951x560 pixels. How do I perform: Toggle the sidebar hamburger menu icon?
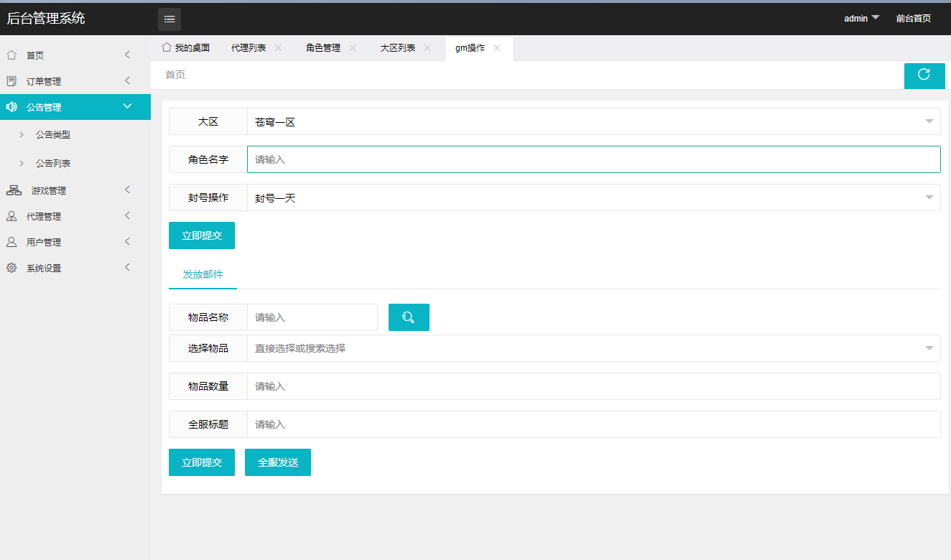(170, 19)
